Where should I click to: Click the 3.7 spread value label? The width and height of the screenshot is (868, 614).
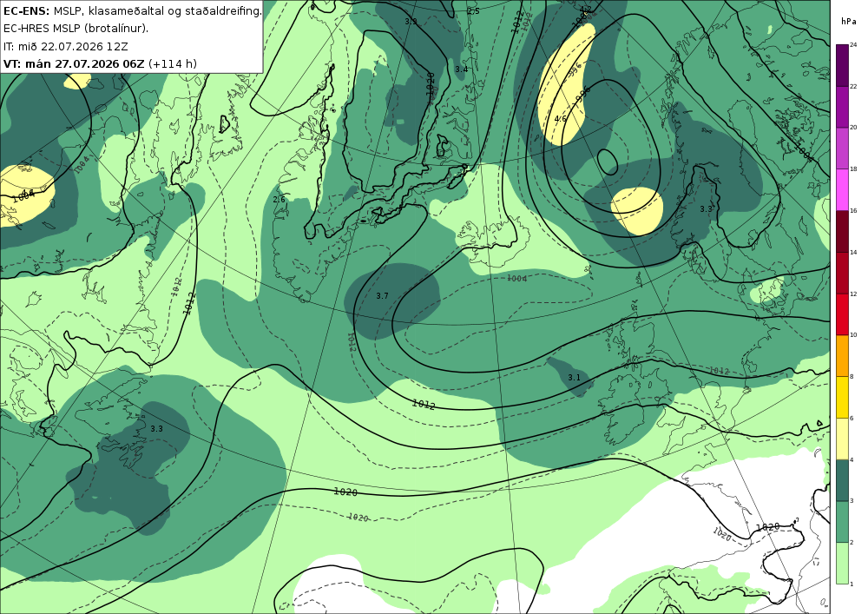pyautogui.click(x=382, y=296)
